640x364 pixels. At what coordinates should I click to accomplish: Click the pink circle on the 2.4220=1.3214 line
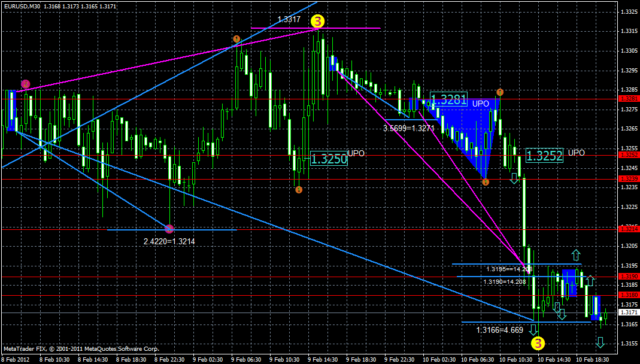[x=169, y=228]
